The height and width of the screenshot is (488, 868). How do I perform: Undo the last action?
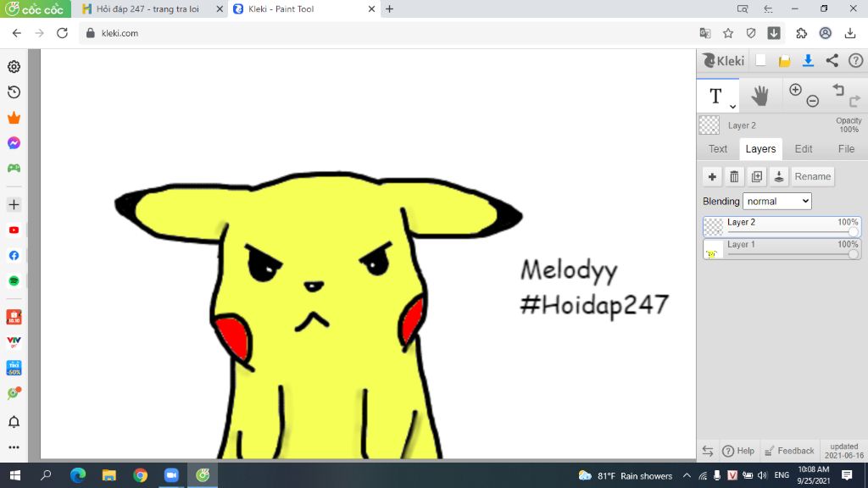click(838, 90)
